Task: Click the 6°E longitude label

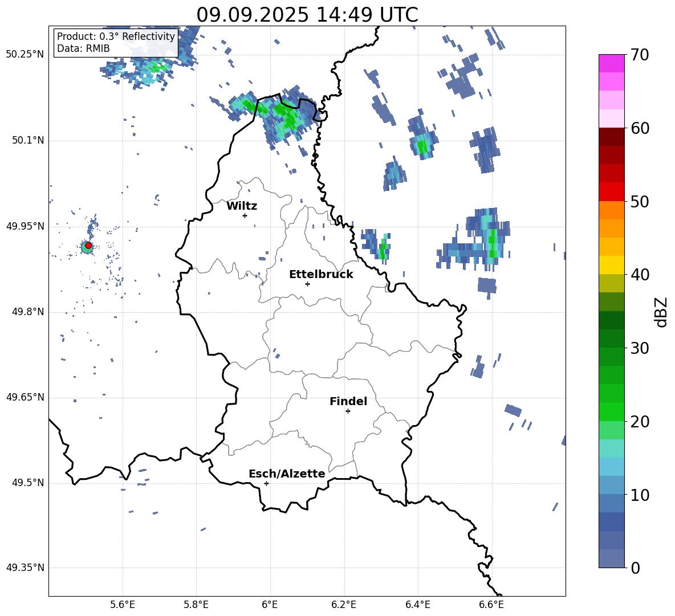Action: pos(270,605)
